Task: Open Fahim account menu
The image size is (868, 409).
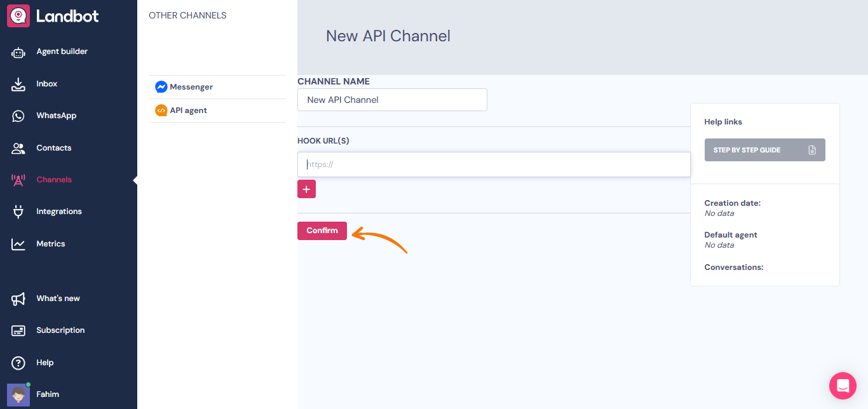Action: 48,394
